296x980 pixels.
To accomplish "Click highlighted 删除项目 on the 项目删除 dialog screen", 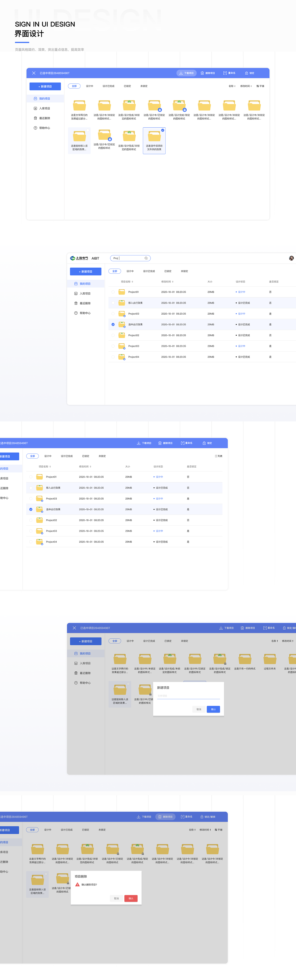I will pyautogui.click(x=166, y=817).
